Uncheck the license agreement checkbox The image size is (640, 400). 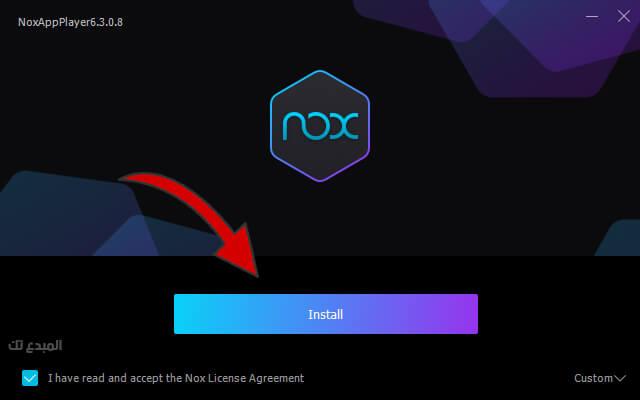click(30, 378)
